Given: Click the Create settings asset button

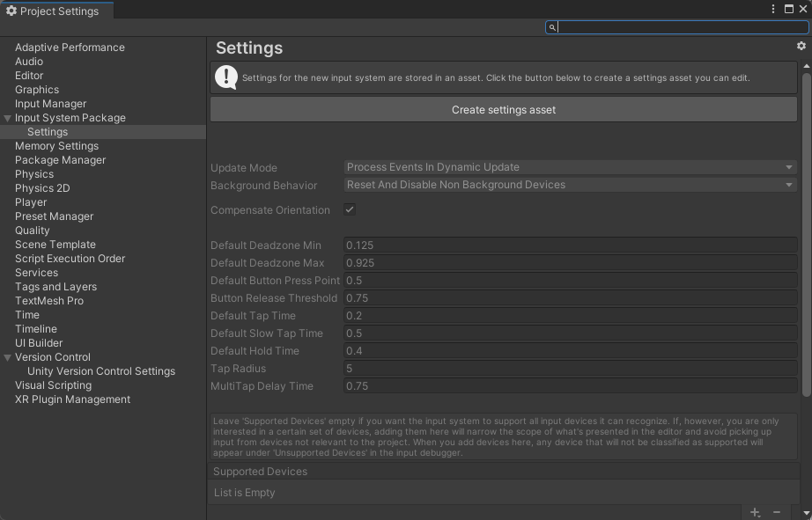Looking at the screenshot, I should (502, 108).
